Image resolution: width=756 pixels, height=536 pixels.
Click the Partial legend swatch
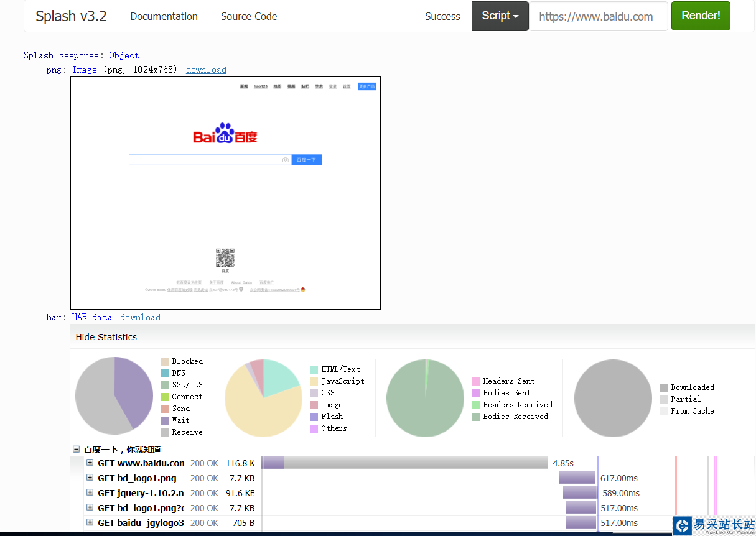(663, 399)
